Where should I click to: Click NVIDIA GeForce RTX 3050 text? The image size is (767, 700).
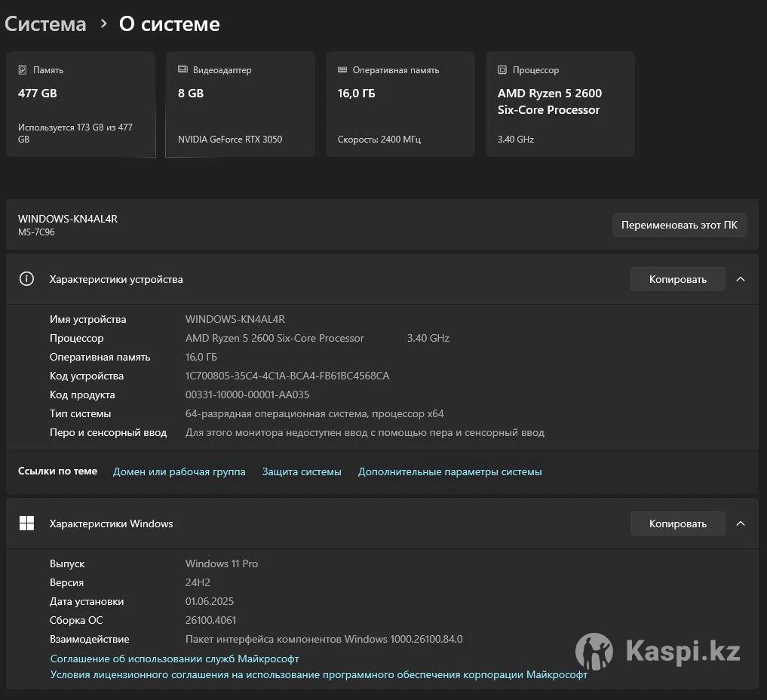[230, 140]
